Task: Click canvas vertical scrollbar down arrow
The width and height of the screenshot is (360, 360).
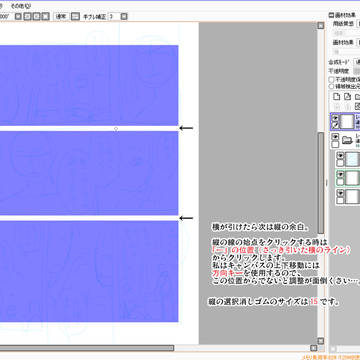Action: (320, 341)
